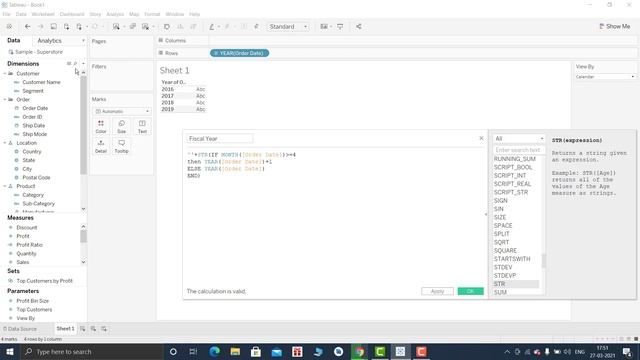Open the Analysis menu
This screenshot has width=640, height=360.
point(115,14)
